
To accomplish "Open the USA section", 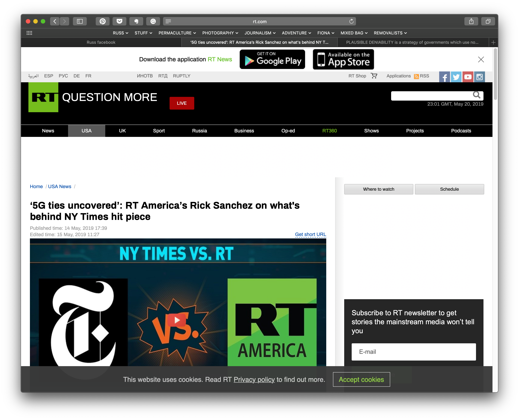I will click(86, 131).
